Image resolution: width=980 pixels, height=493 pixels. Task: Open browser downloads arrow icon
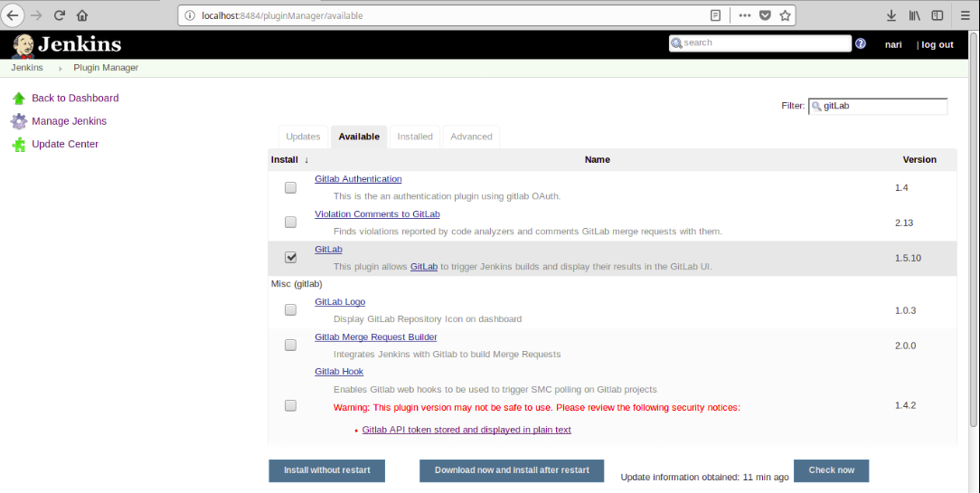pyautogui.click(x=891, y=15)
